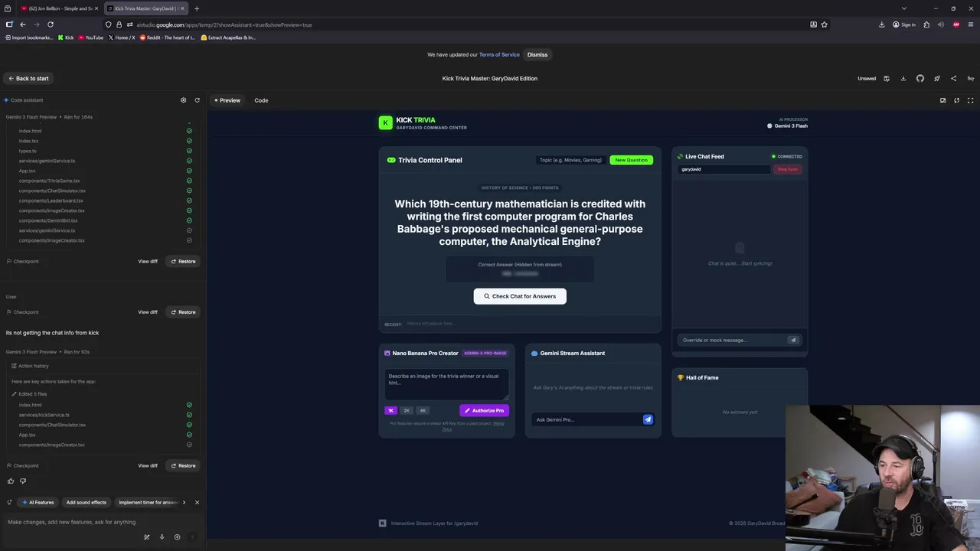Open the Kick bookmark

(x=65, y=37)
